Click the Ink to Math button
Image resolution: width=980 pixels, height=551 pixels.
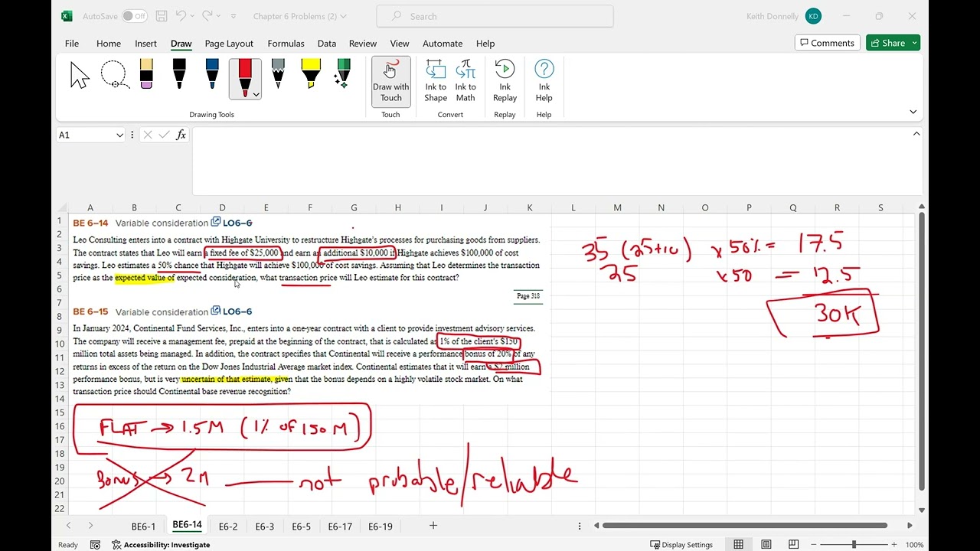coord(465,81)
